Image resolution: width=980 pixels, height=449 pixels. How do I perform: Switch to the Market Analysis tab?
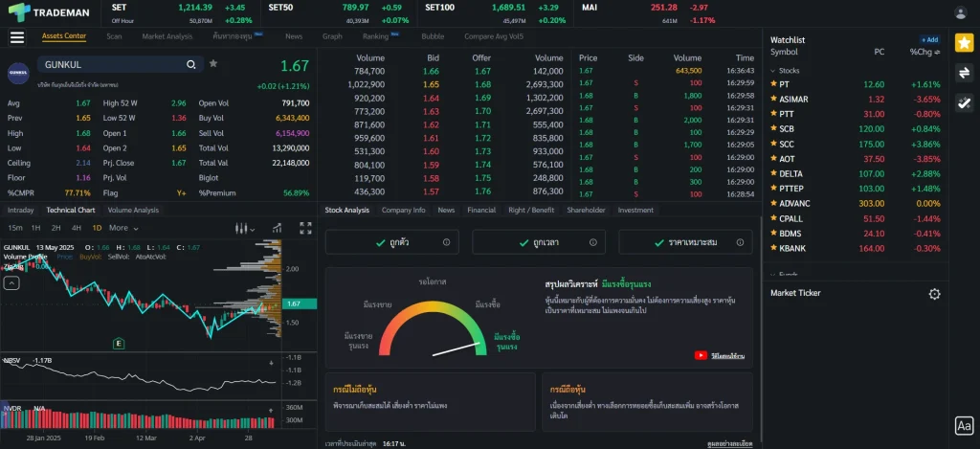pyautogui.click(x=167, y=36)
